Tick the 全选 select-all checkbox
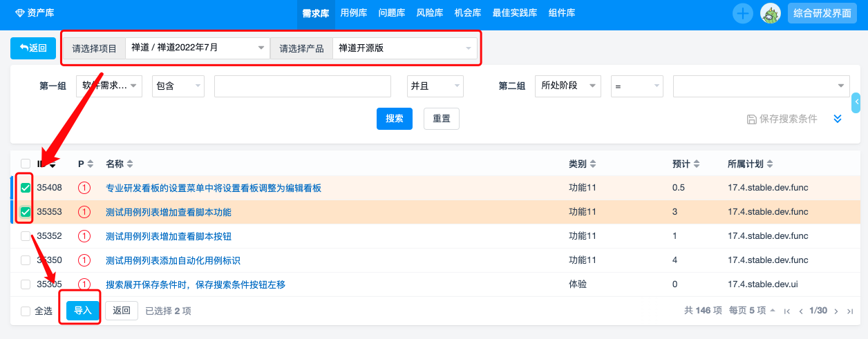Viewport: 868px width, 339px height. (x=26, y=311)
